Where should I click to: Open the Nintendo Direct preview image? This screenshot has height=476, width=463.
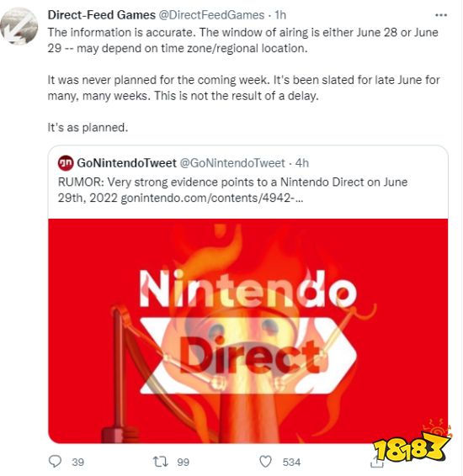247,331
